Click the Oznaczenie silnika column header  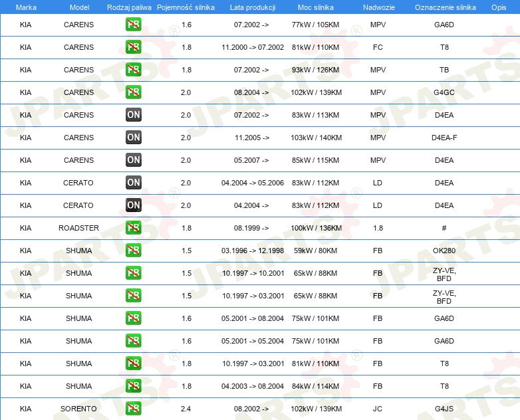point(446,7)
